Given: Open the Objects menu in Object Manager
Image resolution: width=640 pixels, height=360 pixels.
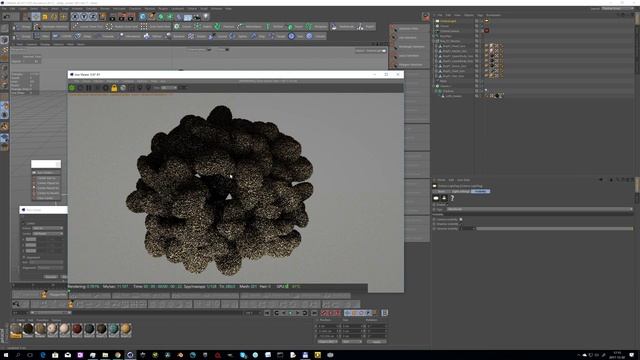Looking at the screenshot, I should coord(469,15).
